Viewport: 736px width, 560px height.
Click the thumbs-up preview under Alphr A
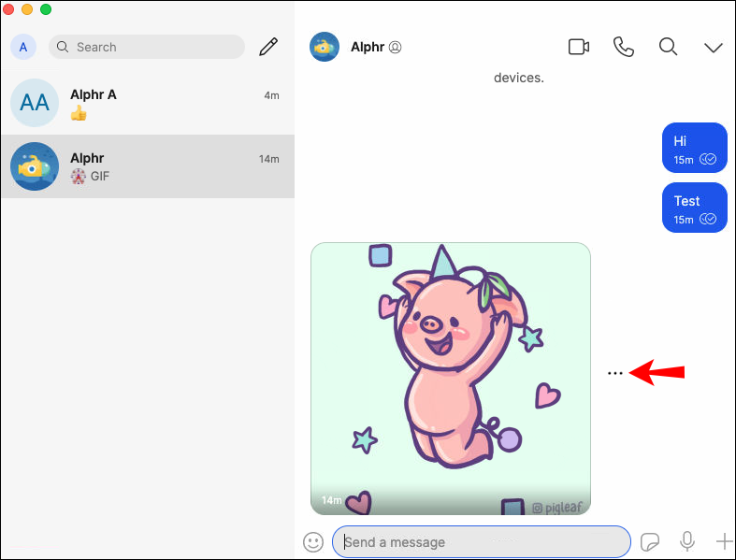pos(79,113)
